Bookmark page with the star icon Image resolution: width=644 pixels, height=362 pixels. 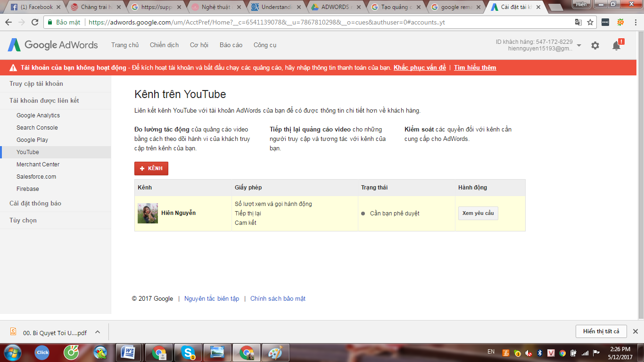590,22
